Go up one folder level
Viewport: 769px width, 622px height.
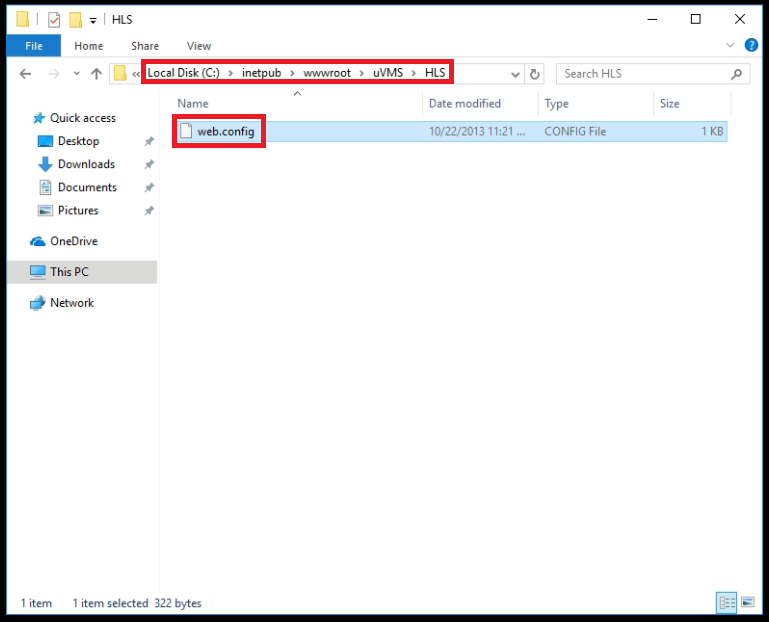tap(96, 74)
